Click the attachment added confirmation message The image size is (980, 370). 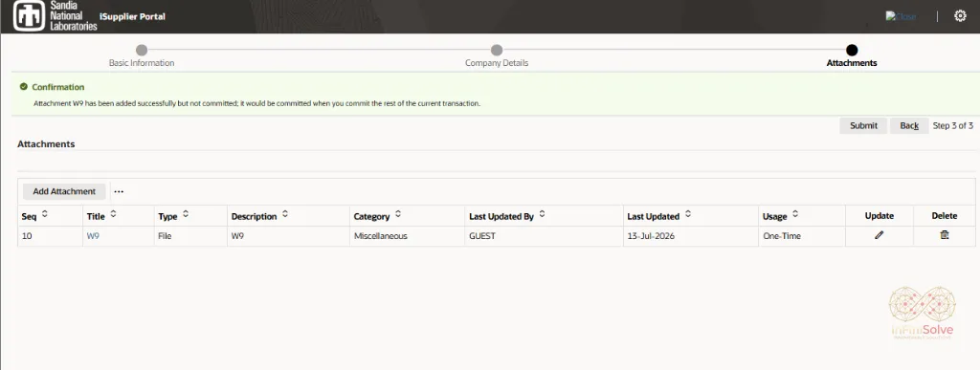tap(256, 103)
